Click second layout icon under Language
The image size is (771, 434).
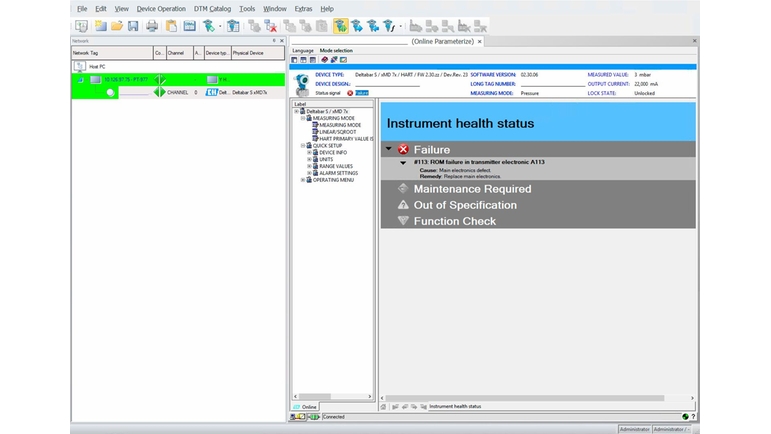[303, 60]
